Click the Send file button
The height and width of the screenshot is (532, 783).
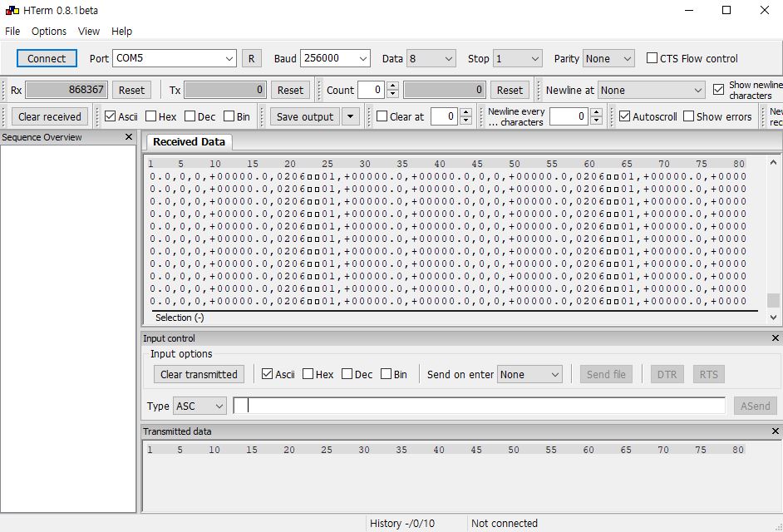606,375
